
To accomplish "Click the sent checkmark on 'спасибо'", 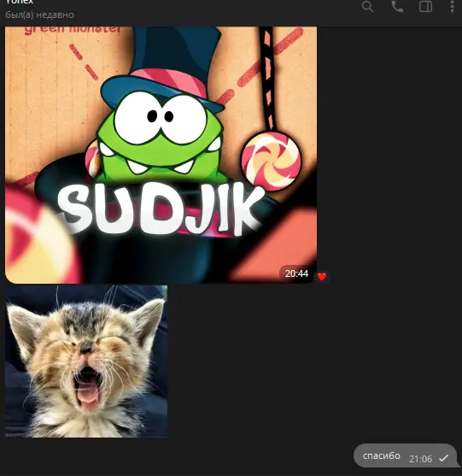I will (444, 458).
